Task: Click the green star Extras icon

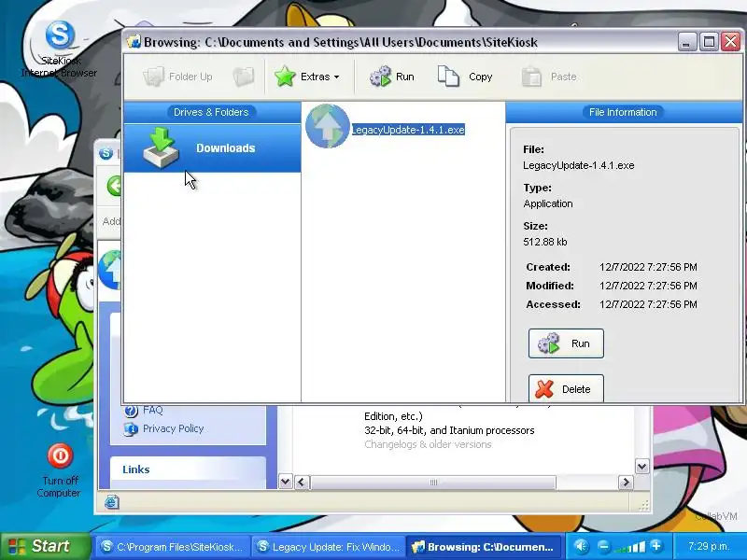Action: click(286, 77)
